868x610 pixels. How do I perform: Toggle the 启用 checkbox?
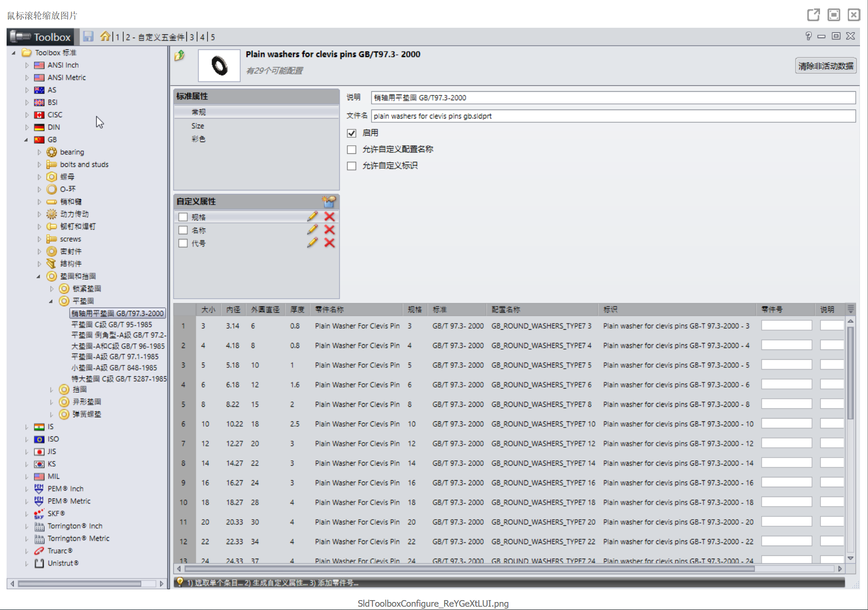pyautogui.click(x=351, y=133)
